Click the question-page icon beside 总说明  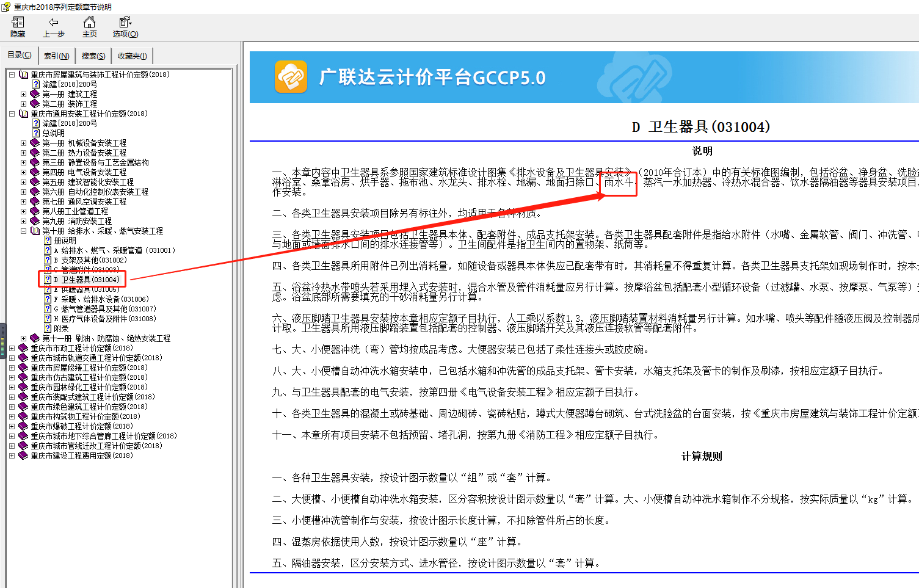pos(36,133)
